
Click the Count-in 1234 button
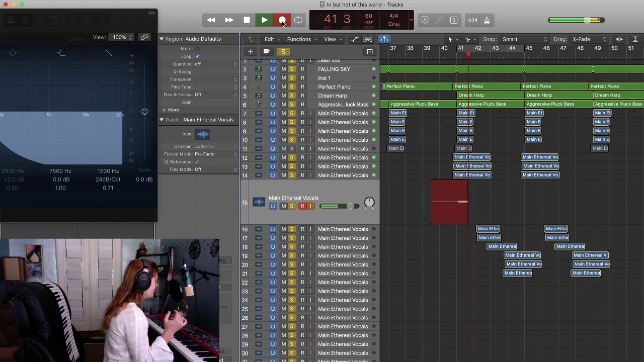click(x=472, y=20)
